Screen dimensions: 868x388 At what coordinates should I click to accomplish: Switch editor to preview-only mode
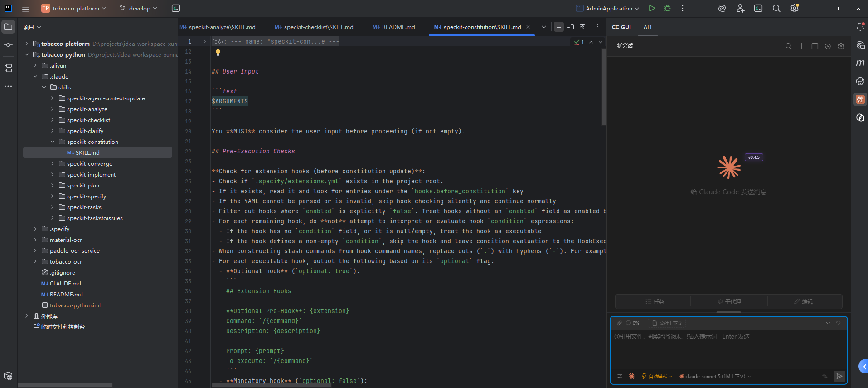pyautogui.click(x=582, y=27)
